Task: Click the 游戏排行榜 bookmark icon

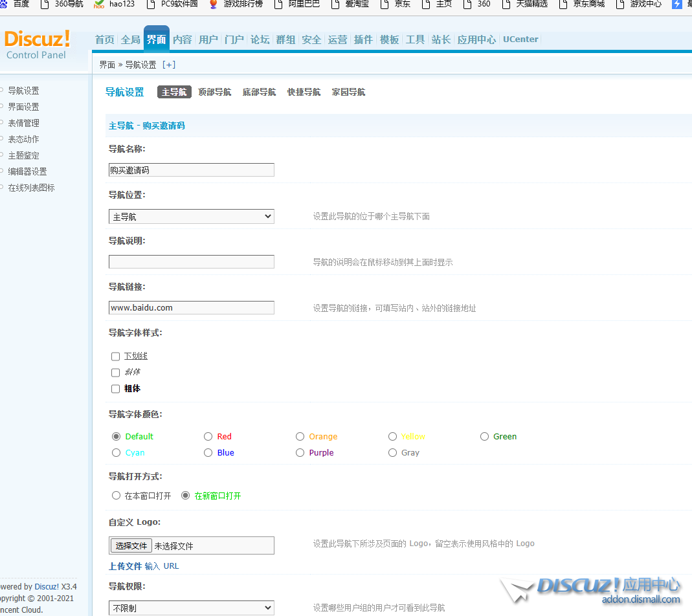Action: click(x=213, y=5)
